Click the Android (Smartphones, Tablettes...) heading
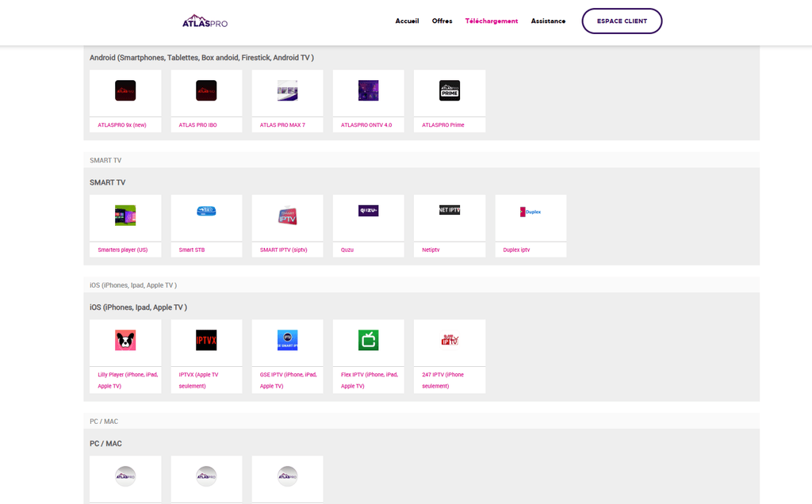The width and height of the screenshot is (812, 504). (x=201, y=57)
